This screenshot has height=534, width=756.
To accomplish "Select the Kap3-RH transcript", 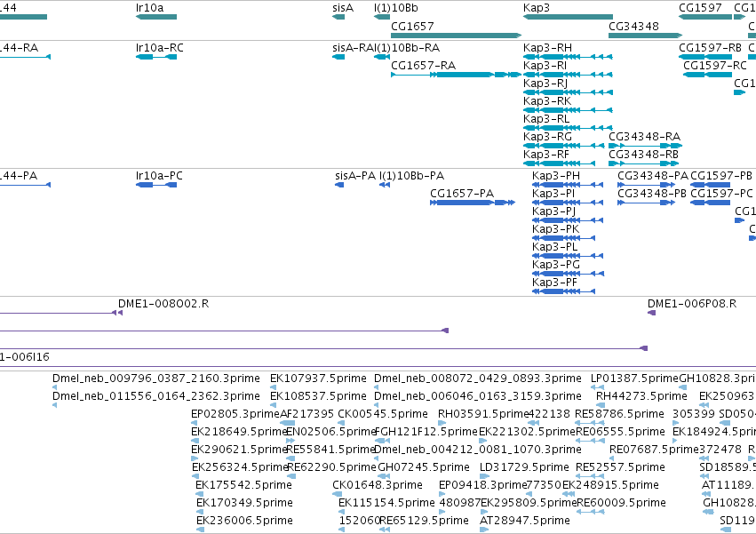I will click(x=568, y=57).
